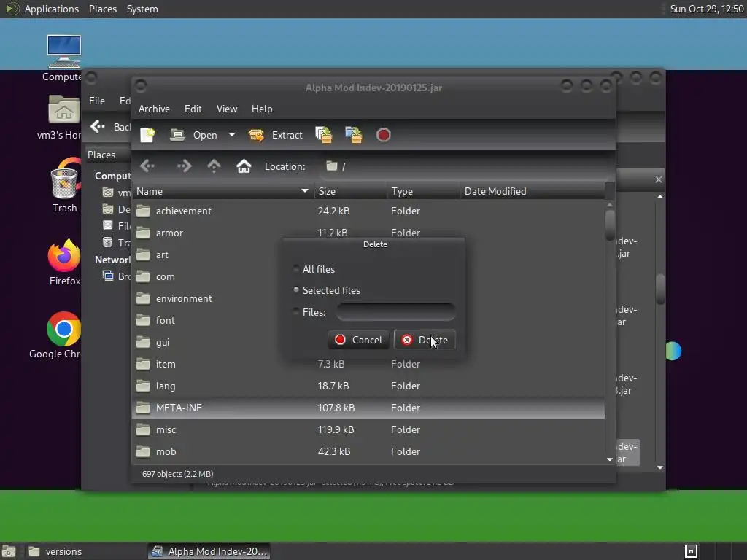Click the Places header in file manager
The height and width of the screenshot is (560, 747).
(x=101, y=155)
